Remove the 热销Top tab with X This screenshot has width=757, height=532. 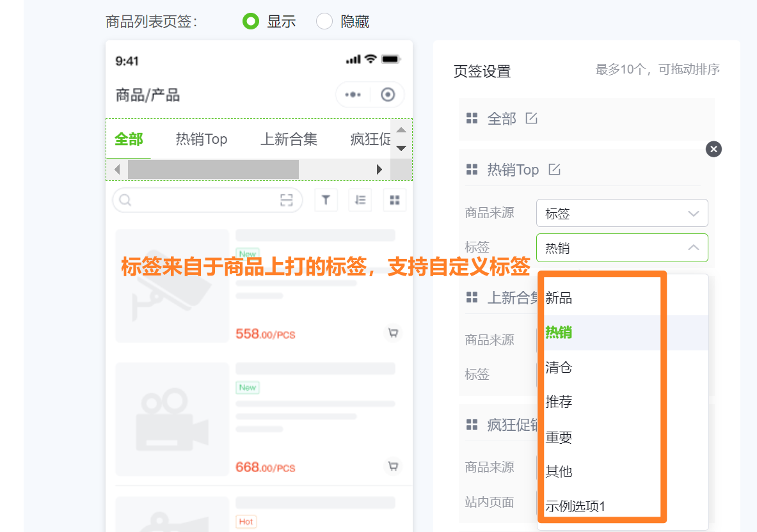713,149
